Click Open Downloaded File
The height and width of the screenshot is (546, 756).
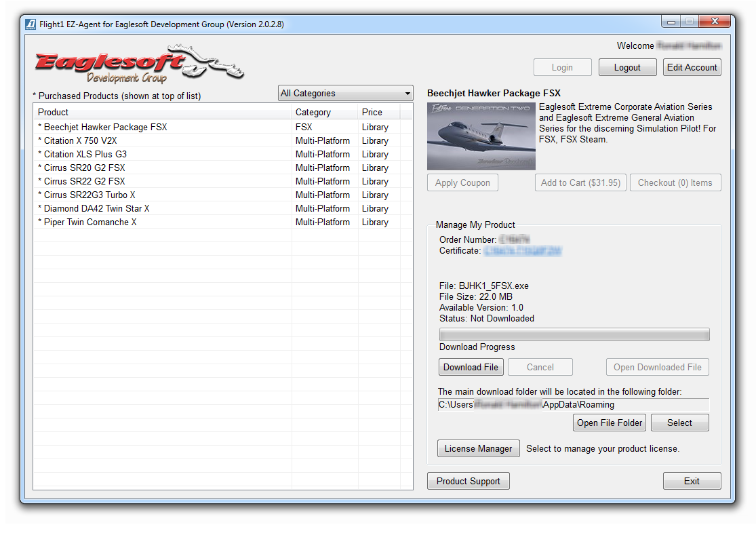pos(657,366)
